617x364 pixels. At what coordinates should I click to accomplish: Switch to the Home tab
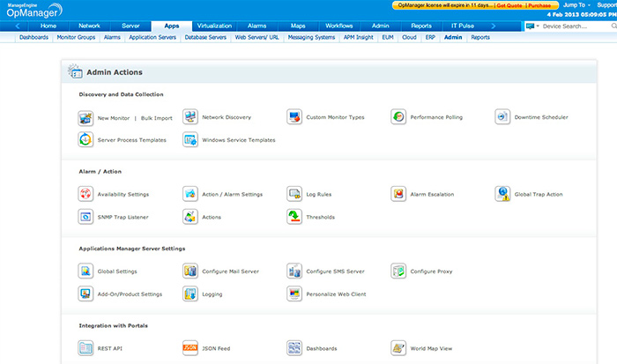[48, 26]
